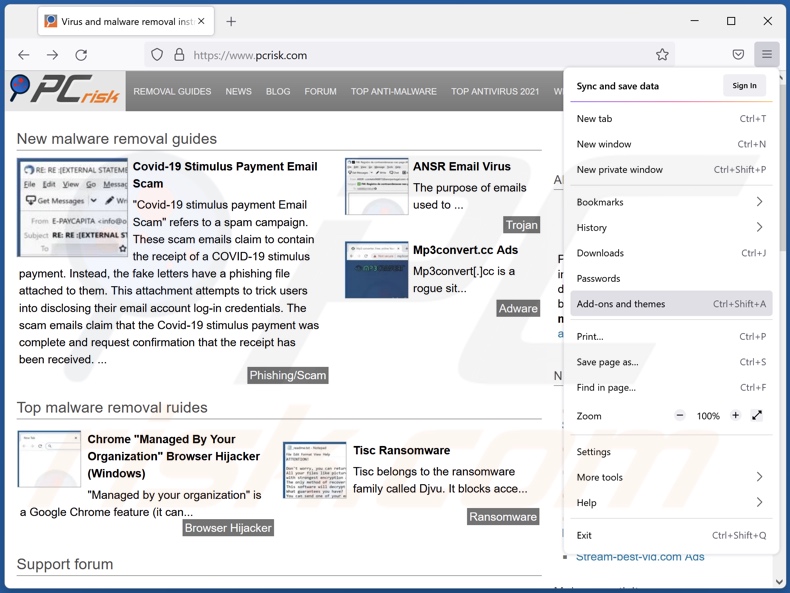Click the site security padlock icon
Image resolution: width=790 pixels, height=593 pixels.
[x=179, y=55]
